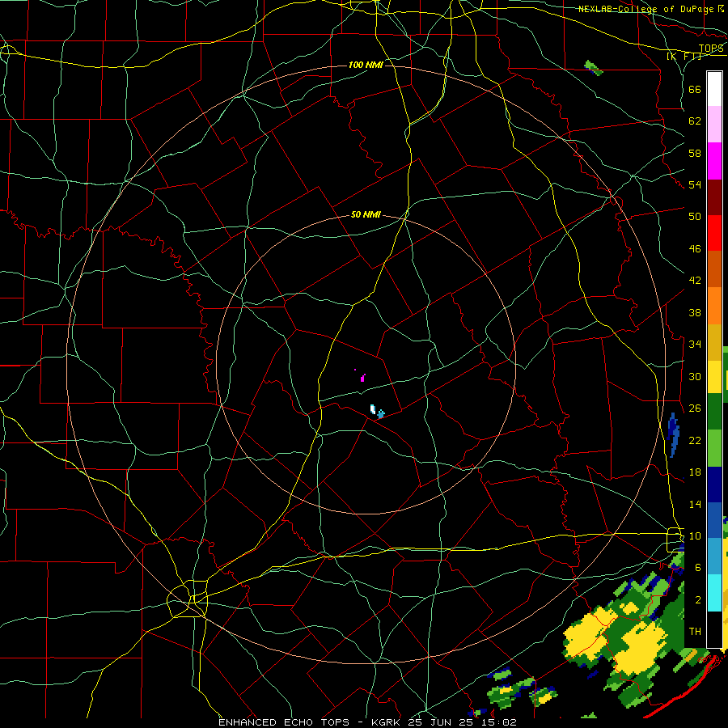Viewport: 728px width, 728px height.
Task: Click the 50 NMI range ring label
Action: [366, 214]
